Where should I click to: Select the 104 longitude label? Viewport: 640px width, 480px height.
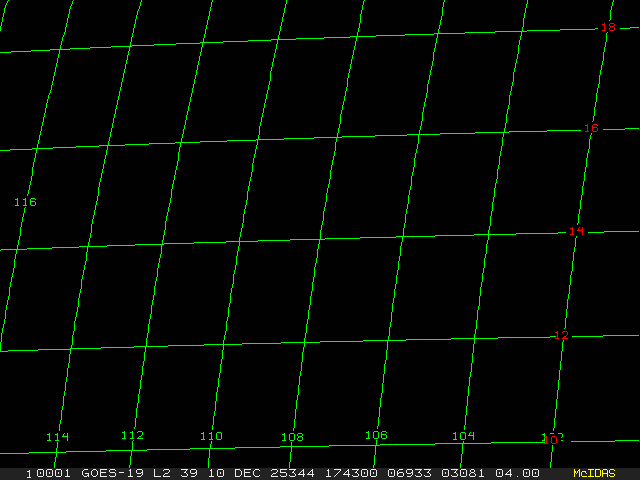[463, 436]
